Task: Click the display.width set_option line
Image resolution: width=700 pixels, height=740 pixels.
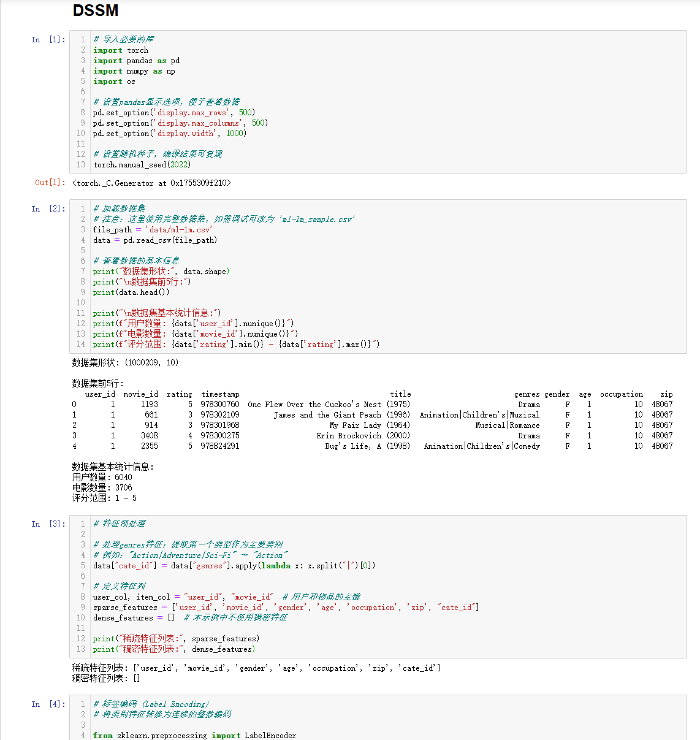Action: (x=170, y=134)
